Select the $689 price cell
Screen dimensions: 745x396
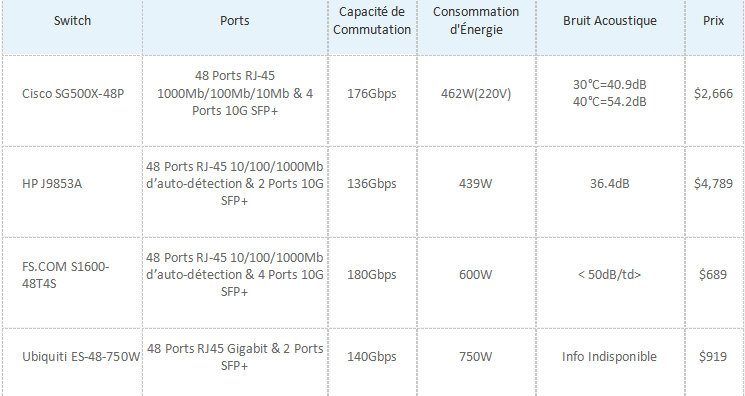(x=713, y=275)
